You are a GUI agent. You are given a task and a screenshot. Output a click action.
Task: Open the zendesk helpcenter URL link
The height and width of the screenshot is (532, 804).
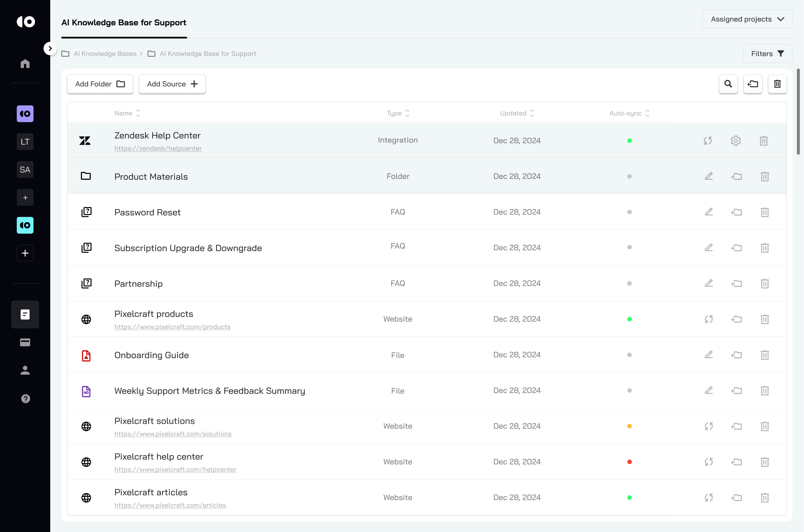[158, 148]
